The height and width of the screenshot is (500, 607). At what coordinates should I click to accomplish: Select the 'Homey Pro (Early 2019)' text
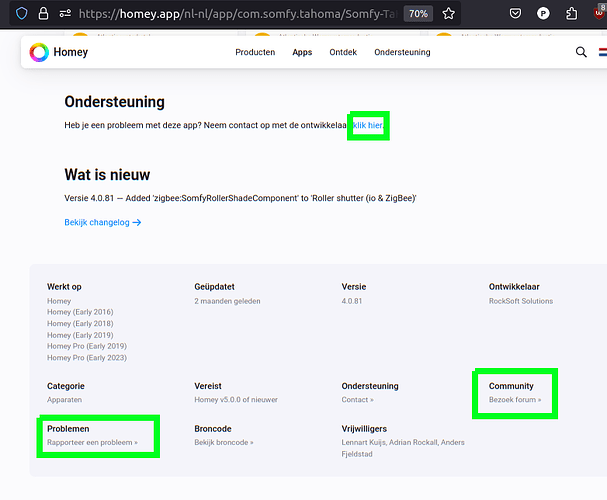87,346
